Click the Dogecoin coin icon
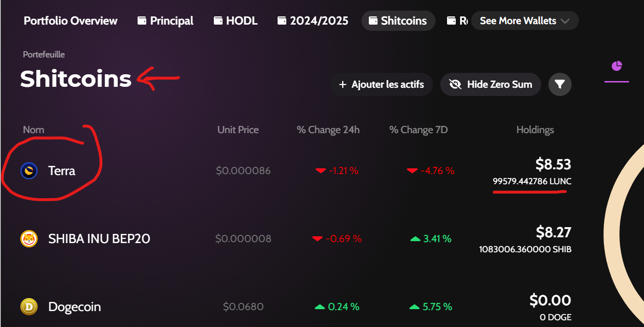The image size is (644, 327). coord(29,307)
